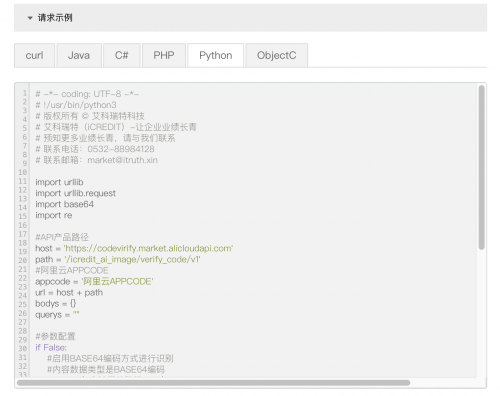Screen dimensions: 500x396
Task: Click the horizontal scrollbar below code
Action: pyautogui.click(x=214, y=383)
